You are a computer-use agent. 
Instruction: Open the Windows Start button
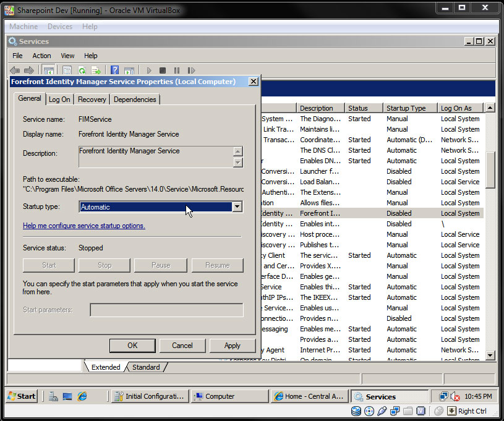pyautogui.click(x=22, y=396)
